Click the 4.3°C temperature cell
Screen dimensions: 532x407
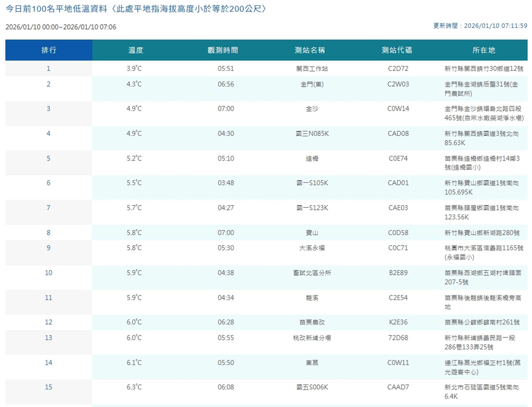[x=134, y=84]
